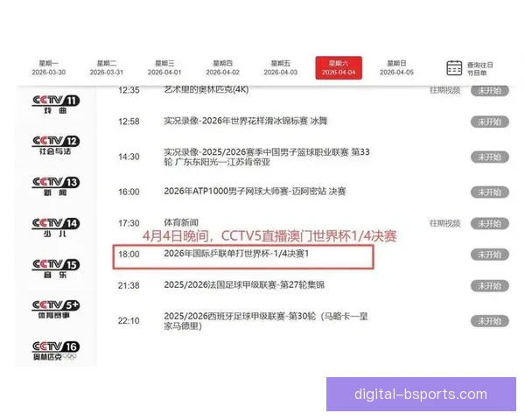The height and width of the screenshot is (420, 525).
Task: Select program title 体育新闻
Action: click(181, 223)
